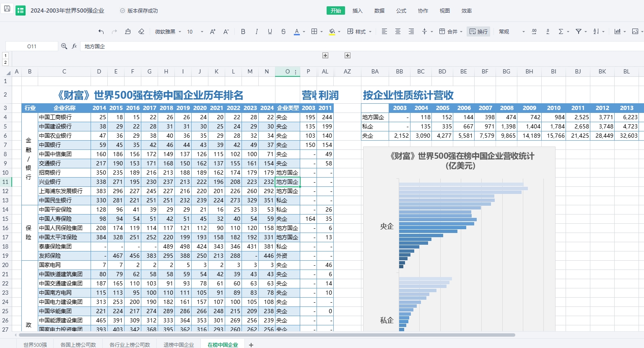Open the 插入 Insert menu
This screenshot has width=644, height=348.
358,10
